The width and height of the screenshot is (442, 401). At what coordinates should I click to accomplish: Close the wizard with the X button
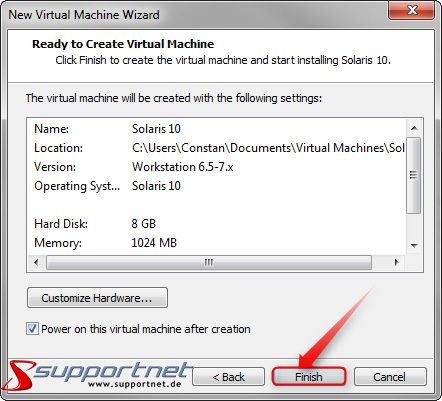coord(412,10)
